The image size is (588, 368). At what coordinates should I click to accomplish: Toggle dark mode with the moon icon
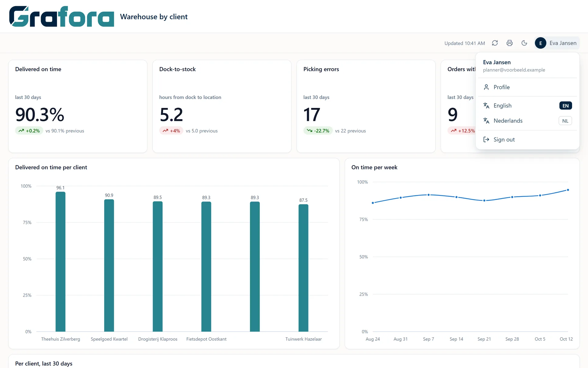[524, 43]
